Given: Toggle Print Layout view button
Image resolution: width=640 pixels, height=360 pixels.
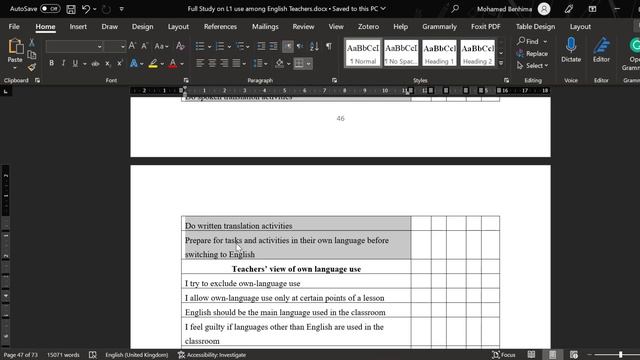Looking at the screenshot, I should [x=552, y=355].
